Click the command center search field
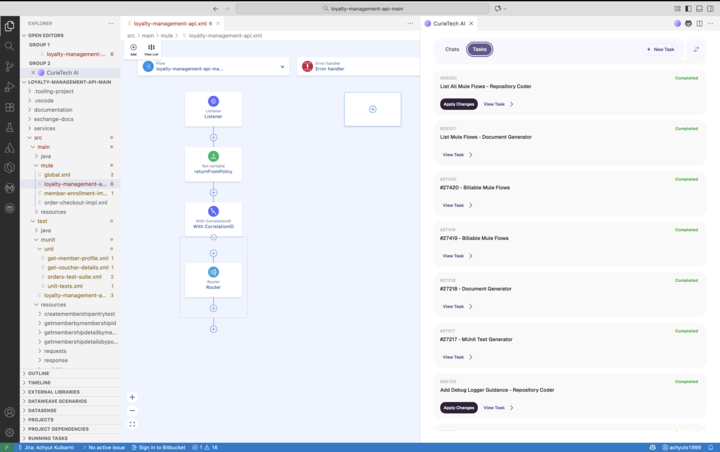Screen dimensions: 720x452 [362, 9]
